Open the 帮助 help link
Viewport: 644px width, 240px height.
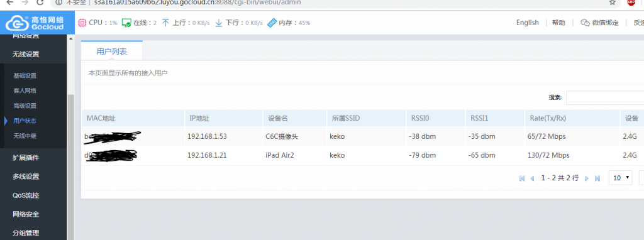[558, 23]
